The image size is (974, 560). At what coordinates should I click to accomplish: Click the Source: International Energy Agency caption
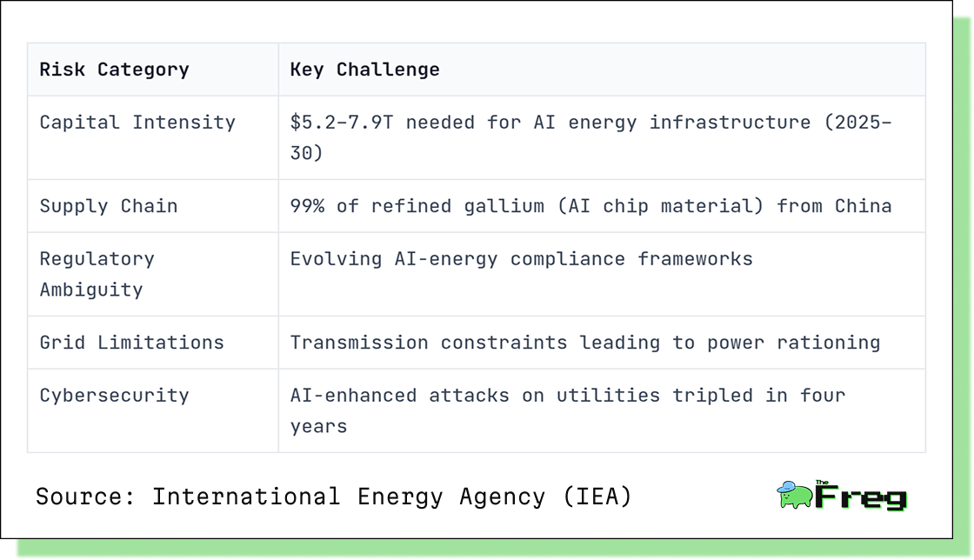334,497
